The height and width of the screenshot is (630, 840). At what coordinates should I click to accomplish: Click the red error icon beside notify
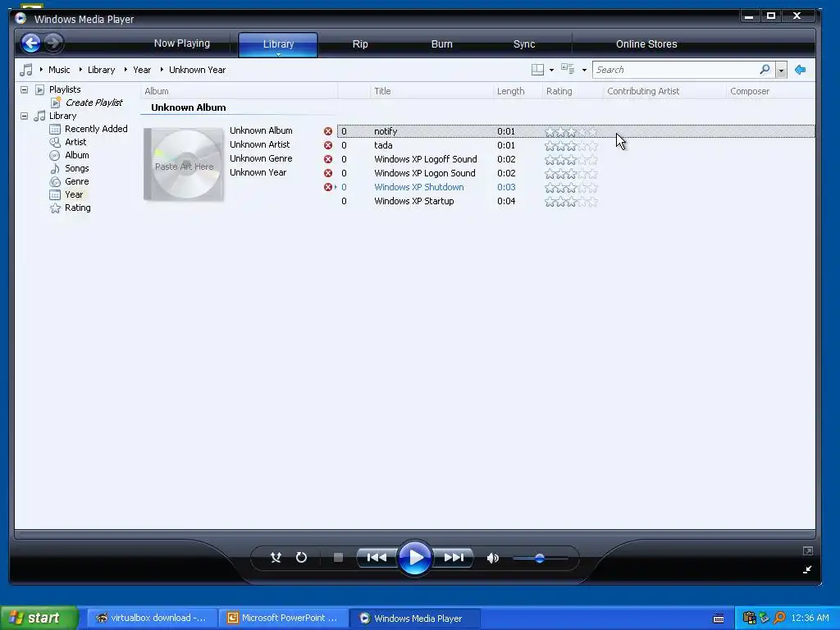pyautogui.click(x=328, y=131)
